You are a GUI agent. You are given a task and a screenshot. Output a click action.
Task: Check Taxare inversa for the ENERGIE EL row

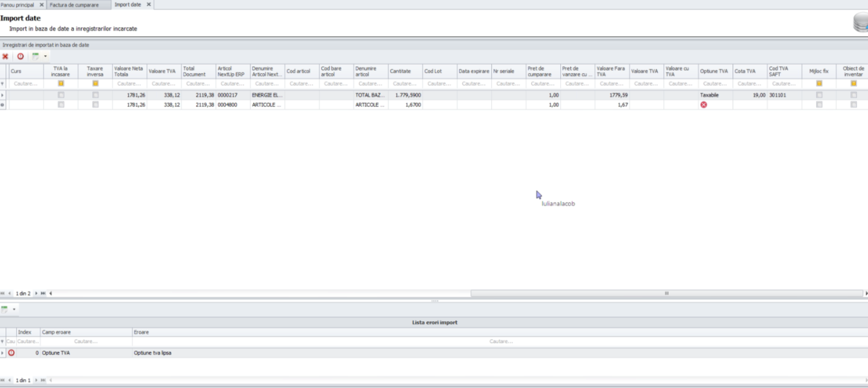point(95,95)
